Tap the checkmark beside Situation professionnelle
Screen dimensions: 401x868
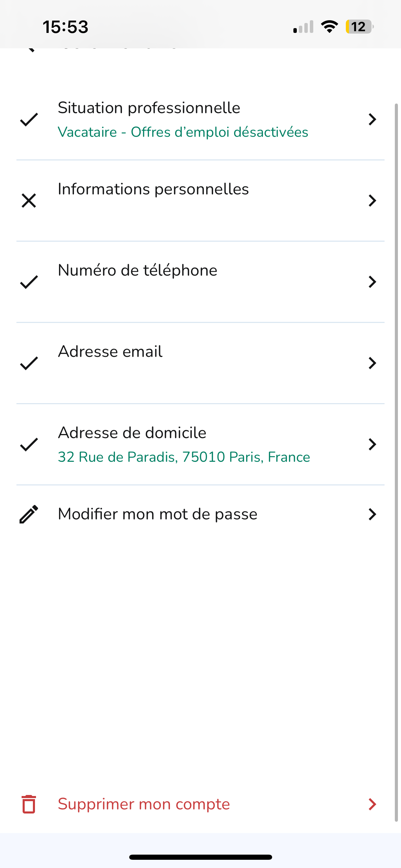point(29,120)
